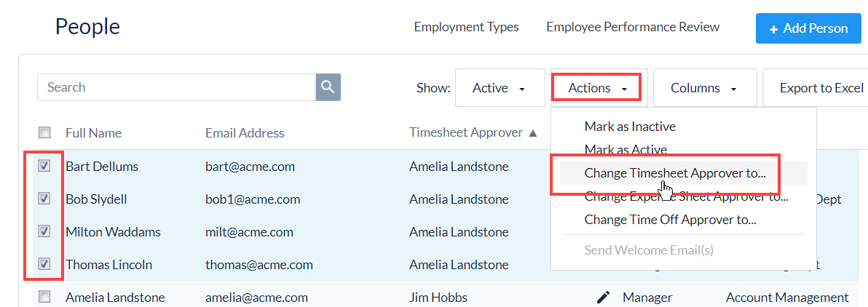Click the Account Management department cell
The height and width of the screenshot is (307, 868).
tap(787, 298)
